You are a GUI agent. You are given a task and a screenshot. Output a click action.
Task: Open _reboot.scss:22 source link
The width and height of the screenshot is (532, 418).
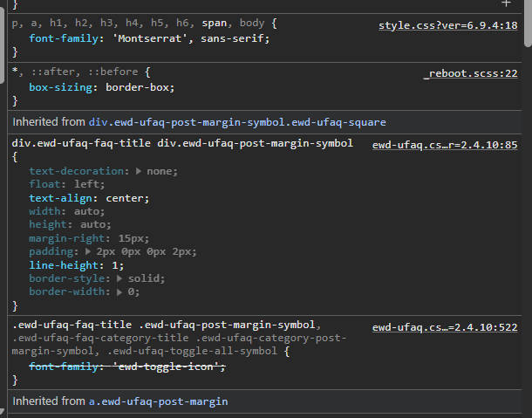(471, 73)
